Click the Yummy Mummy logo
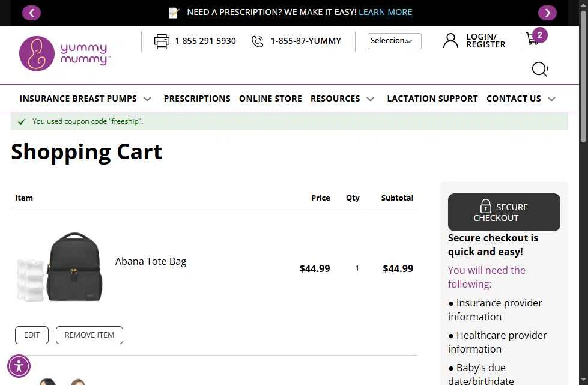588x385 pixels. [64, 53]
